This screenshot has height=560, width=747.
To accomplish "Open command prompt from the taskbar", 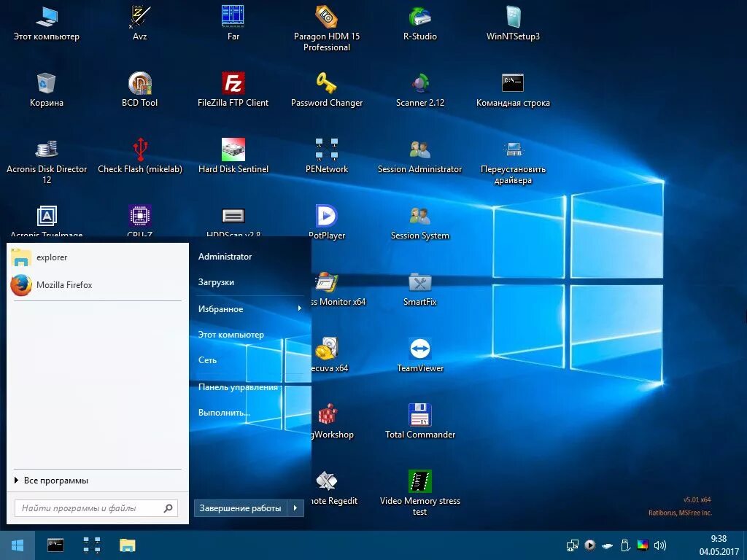I will coord(55,545).
